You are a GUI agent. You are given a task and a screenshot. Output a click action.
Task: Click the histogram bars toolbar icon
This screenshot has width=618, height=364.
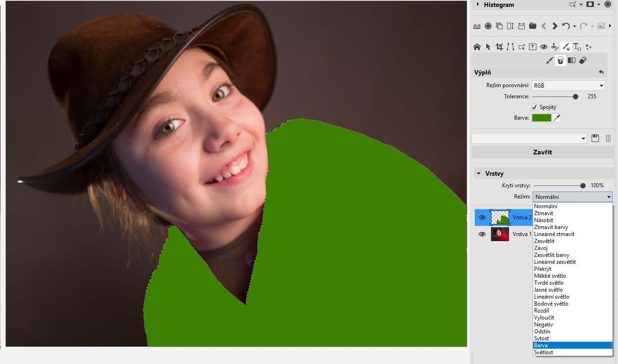477,26
